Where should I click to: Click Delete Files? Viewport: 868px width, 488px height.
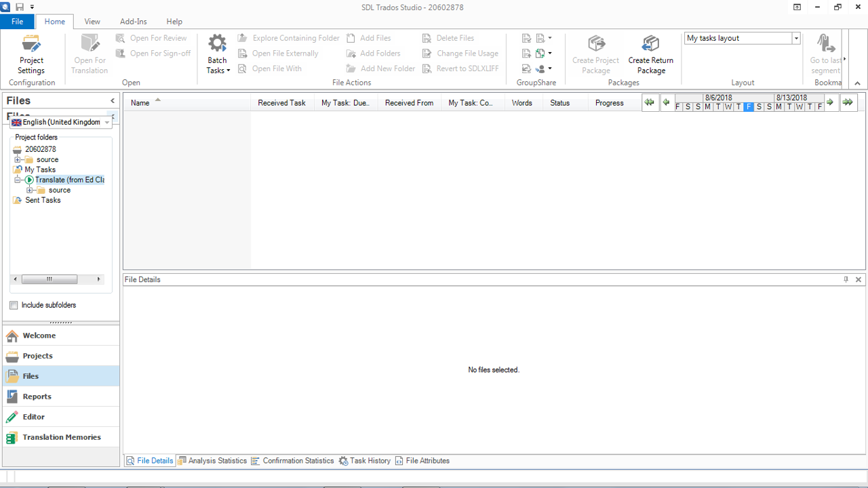pyautogui.click(x=448, y=38)
